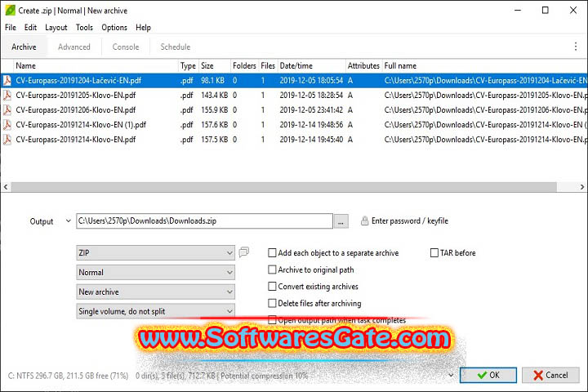
Task: Open the Single volume, do not split dropdown
Action: [x=155, y=311]
